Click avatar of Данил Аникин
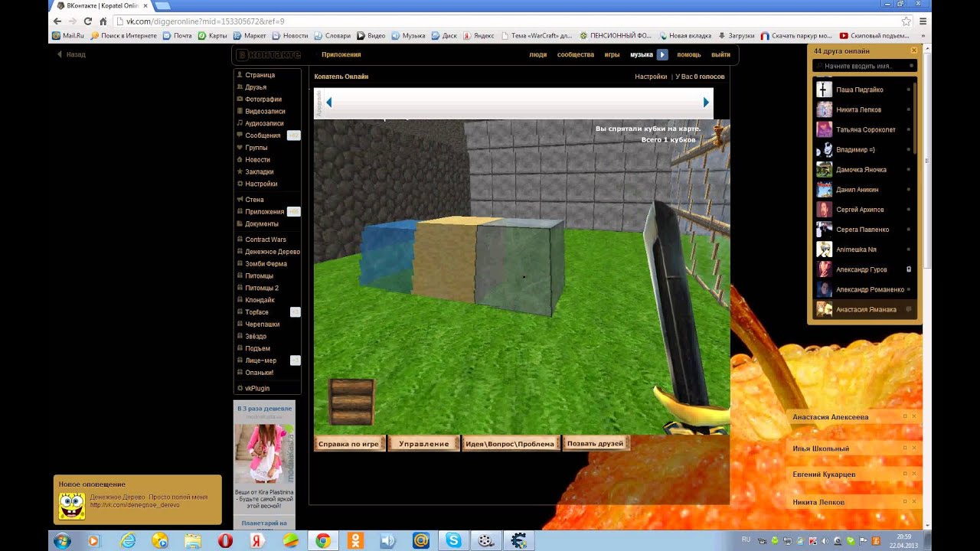This screenshot has width=980, height=551. click(x=824, y=190)
